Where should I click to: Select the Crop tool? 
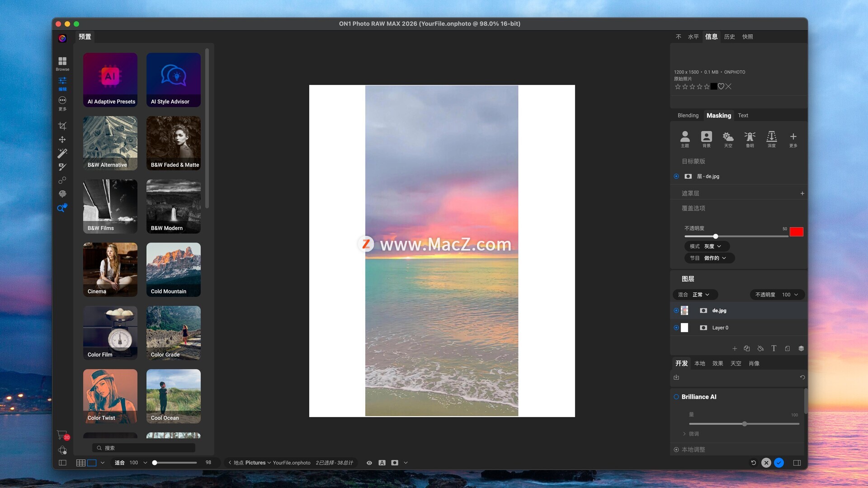62,126
